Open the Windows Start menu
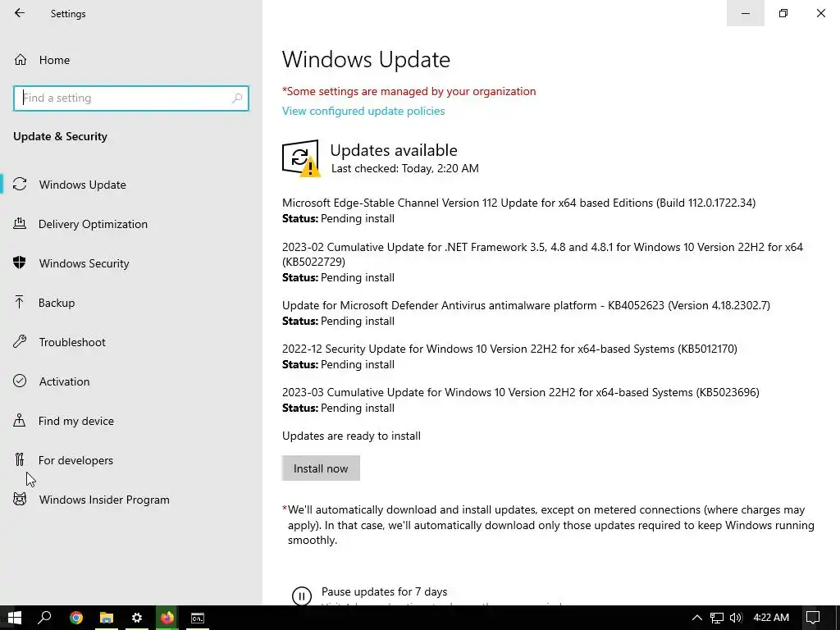 [15, 618]
